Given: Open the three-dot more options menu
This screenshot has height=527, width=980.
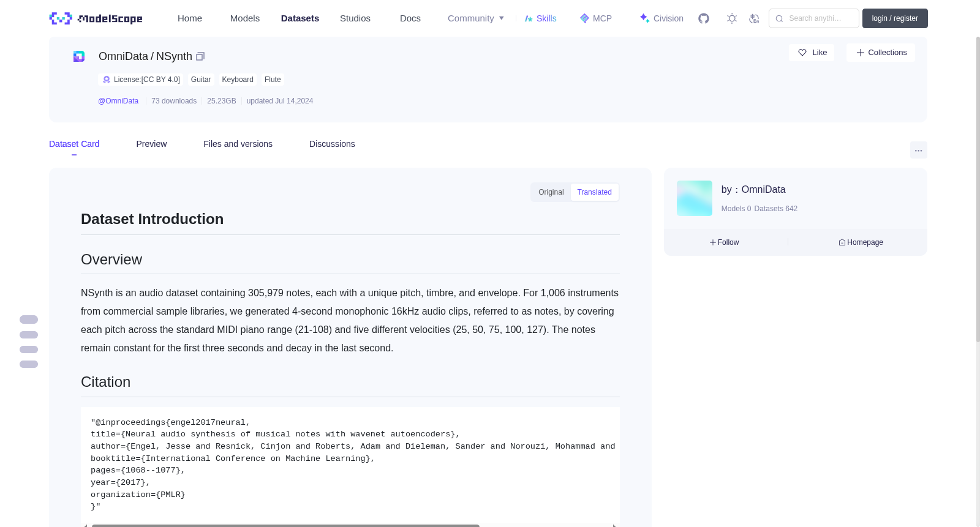Looking at the screenshot, I should (918, 150).
